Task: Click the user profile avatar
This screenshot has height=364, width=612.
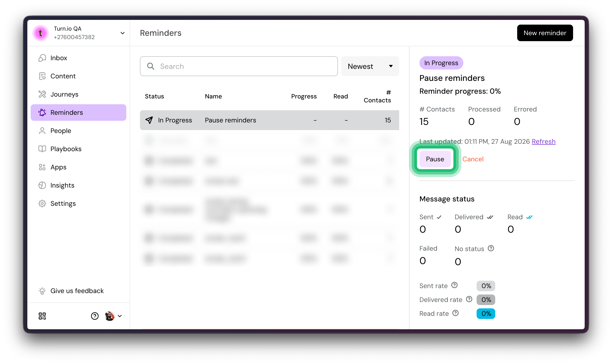Action: click(110, 316)
